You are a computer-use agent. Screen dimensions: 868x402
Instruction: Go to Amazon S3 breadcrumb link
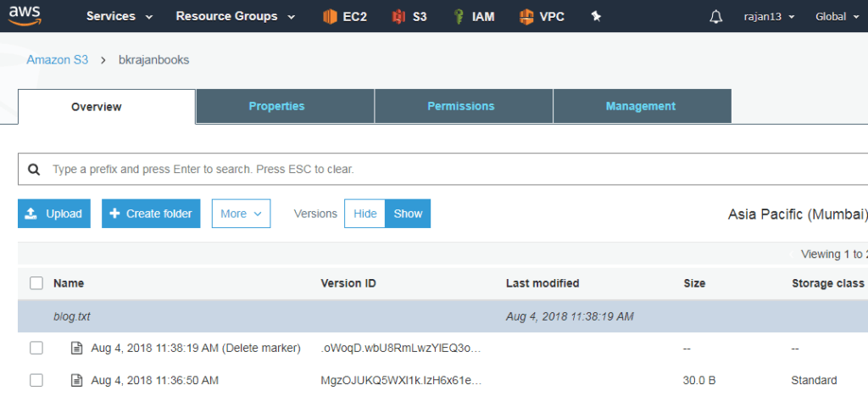[x=57, y=60]
